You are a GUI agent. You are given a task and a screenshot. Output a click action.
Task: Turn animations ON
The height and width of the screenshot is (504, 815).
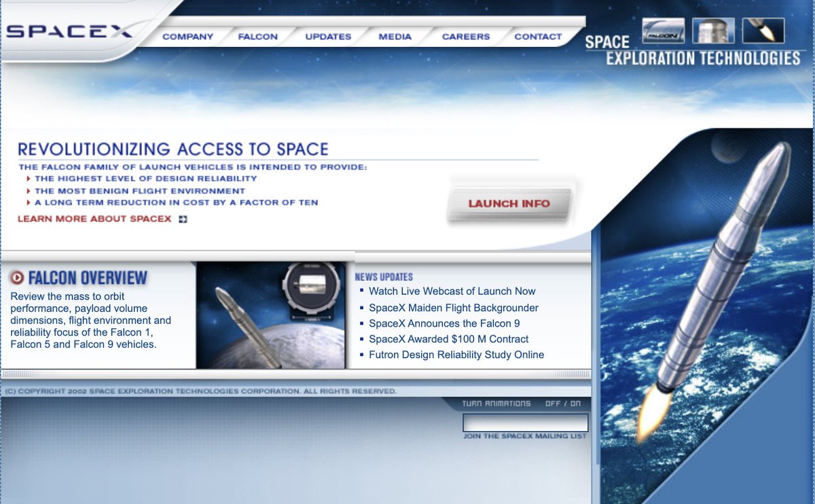tap(575, 403)
